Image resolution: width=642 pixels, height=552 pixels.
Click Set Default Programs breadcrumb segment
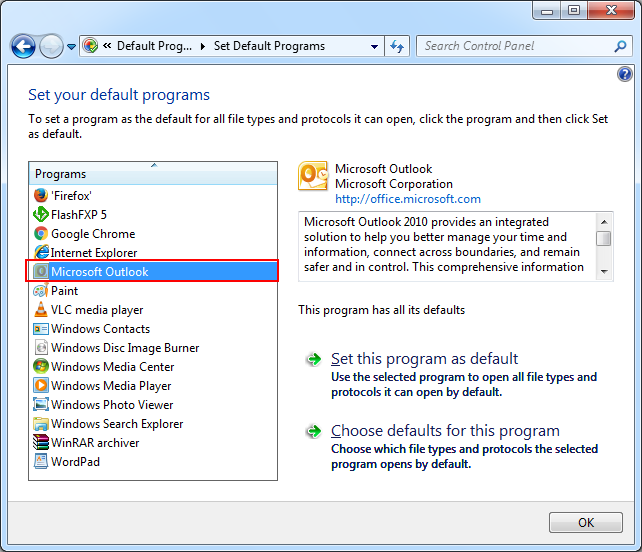tap(269, 46)
